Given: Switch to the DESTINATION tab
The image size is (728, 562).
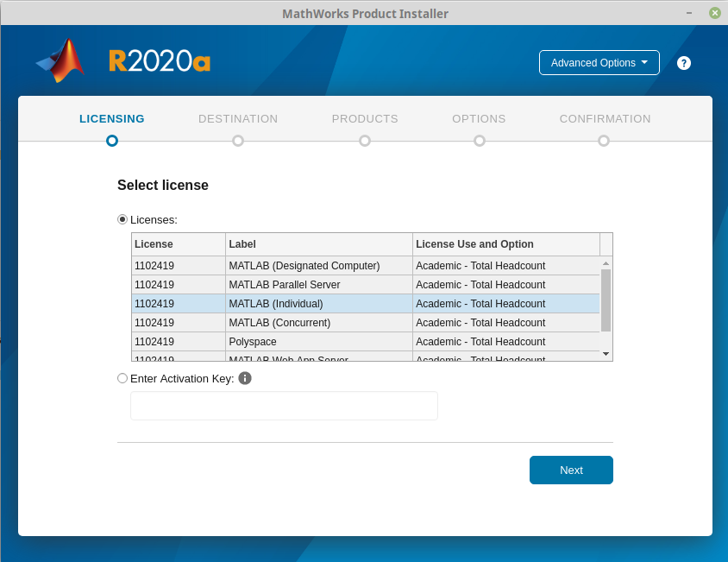Looking at the screenshot, I should (238, 119).
